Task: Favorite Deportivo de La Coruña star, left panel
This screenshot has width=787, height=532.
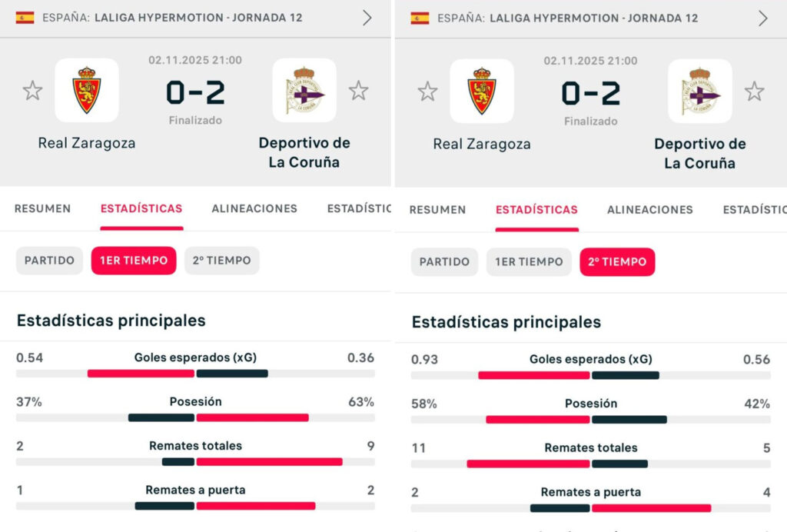Action: pyautogui.click(x=358, y=91)
